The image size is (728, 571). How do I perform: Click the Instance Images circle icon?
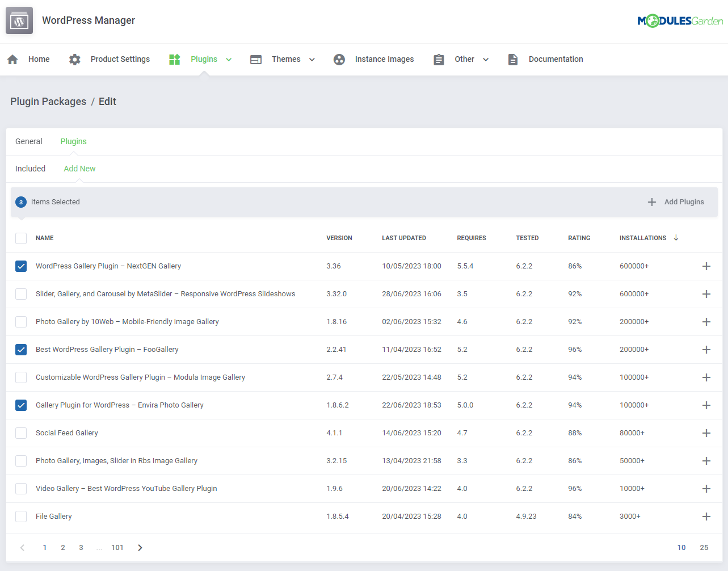[339, 59]
